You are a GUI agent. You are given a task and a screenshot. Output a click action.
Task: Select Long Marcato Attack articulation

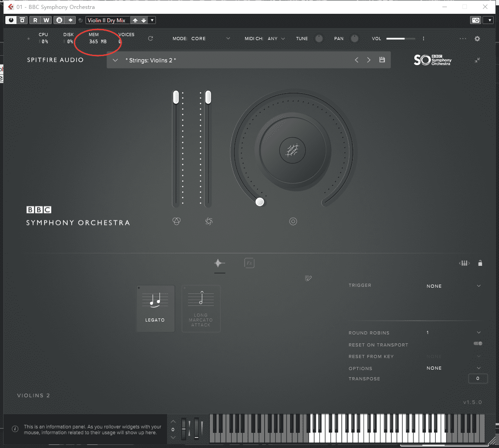point(201,309)
